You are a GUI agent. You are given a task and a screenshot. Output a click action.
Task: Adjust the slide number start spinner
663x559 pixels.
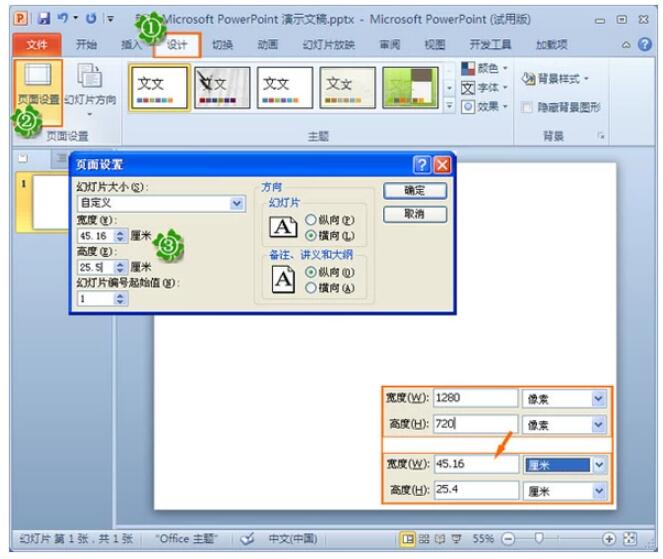121,299
